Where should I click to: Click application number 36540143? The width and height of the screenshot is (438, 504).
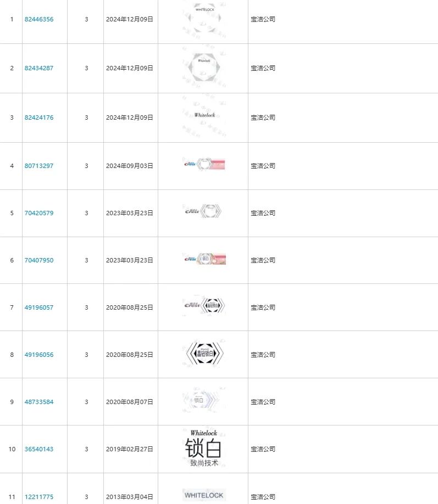39,449
